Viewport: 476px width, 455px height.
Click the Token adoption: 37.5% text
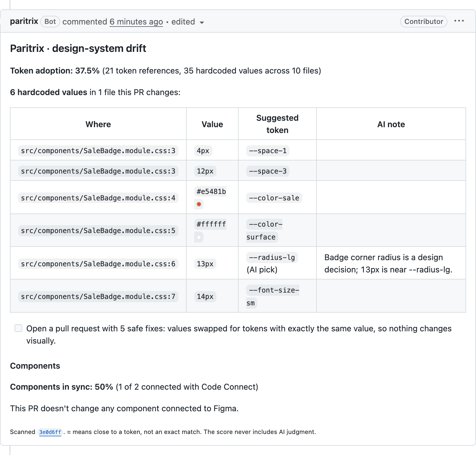pyautogui.click(x=55, y=71)
